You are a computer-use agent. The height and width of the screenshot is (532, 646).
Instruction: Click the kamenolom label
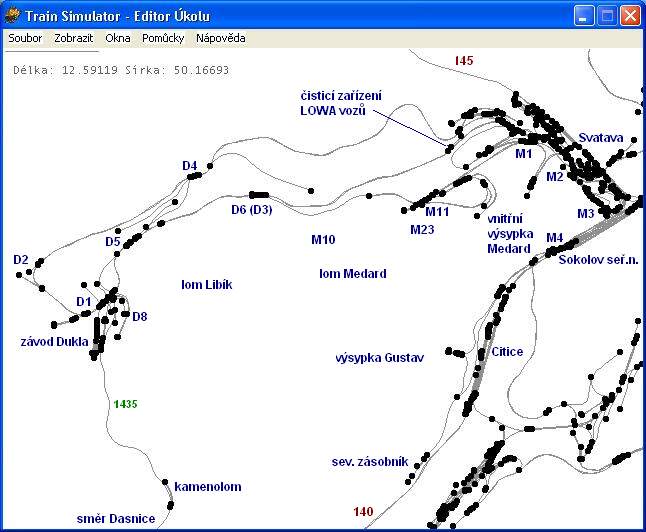[x=208, y=487]
